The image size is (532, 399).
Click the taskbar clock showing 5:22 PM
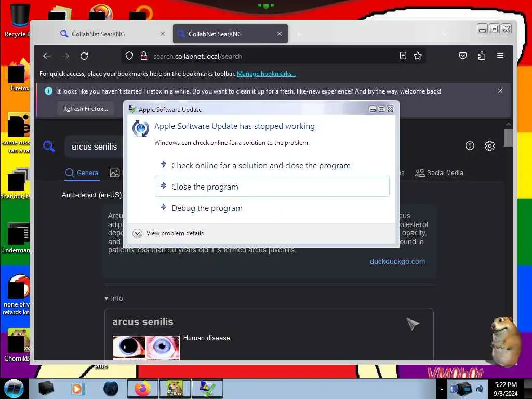[506, 389]
